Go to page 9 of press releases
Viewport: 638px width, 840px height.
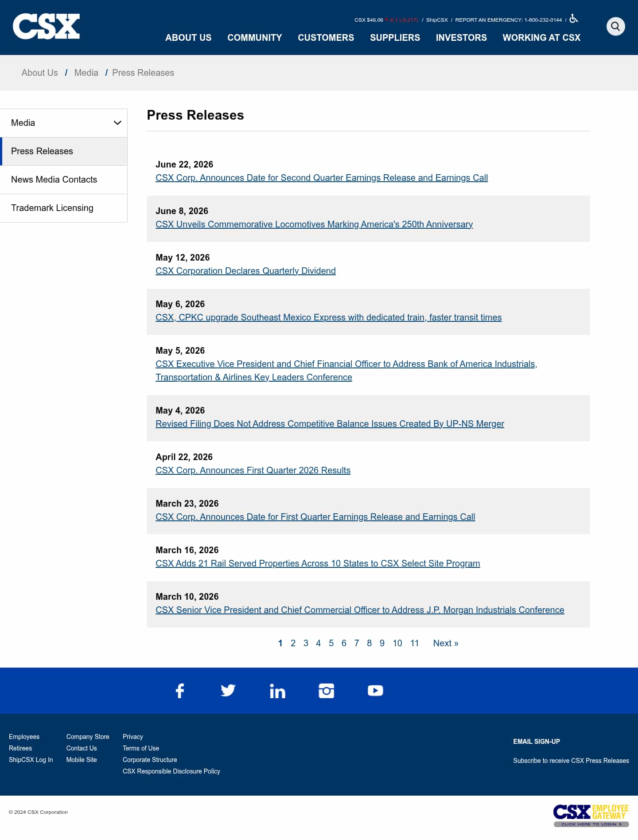click(382, 643)
